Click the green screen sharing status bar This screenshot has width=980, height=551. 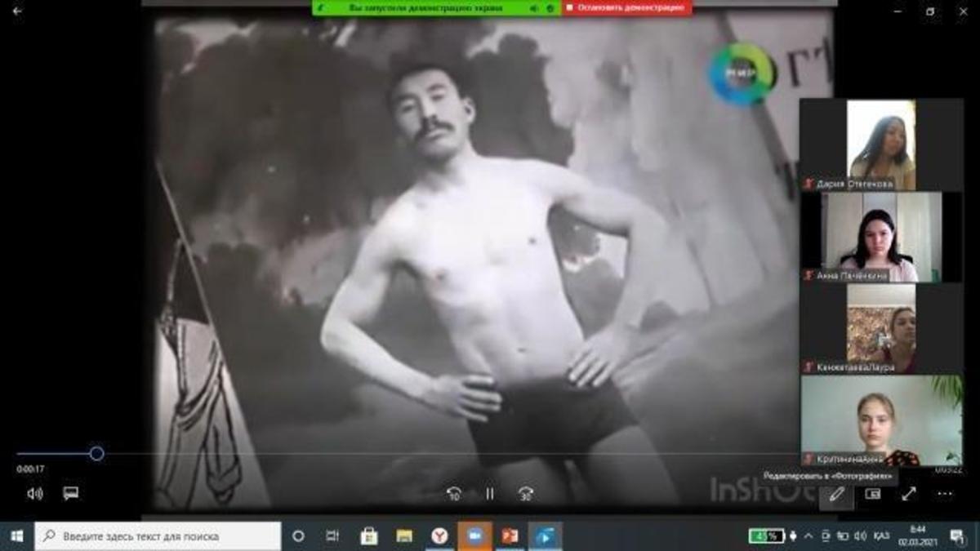425,7
